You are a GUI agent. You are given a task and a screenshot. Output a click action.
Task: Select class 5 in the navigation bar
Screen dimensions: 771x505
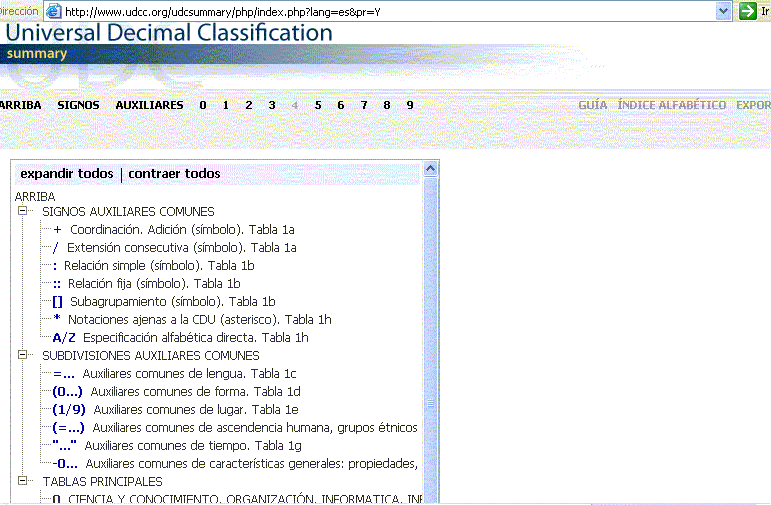click(318, 105)
